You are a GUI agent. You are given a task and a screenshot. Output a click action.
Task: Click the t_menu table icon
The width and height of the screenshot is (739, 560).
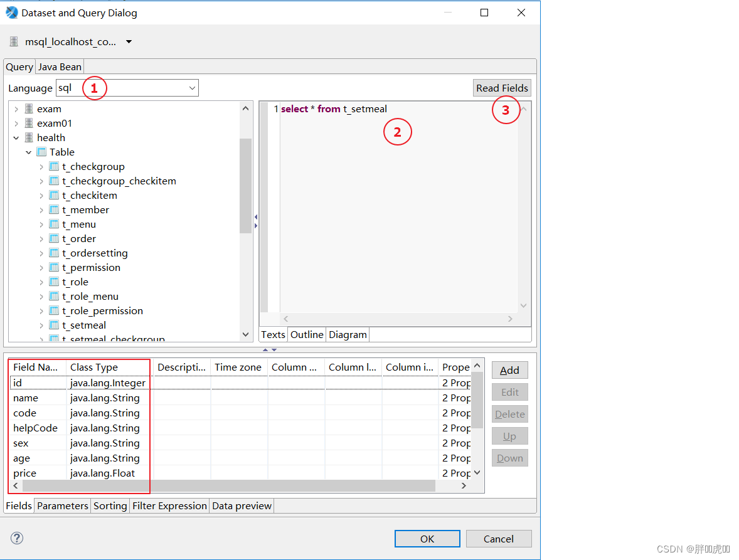[x=54, y=225]
